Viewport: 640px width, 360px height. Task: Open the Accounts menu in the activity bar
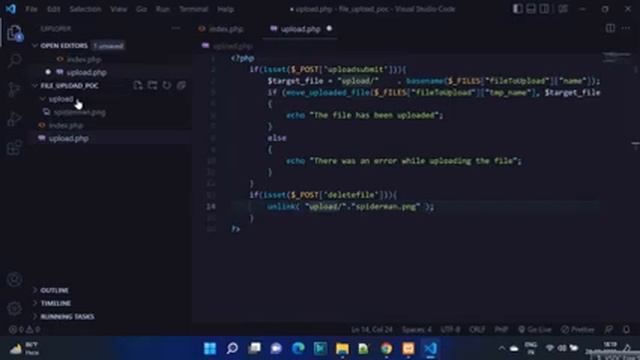[15, 280]
